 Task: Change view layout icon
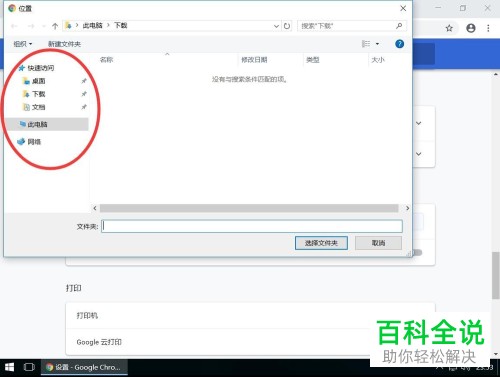coord(366,44)
